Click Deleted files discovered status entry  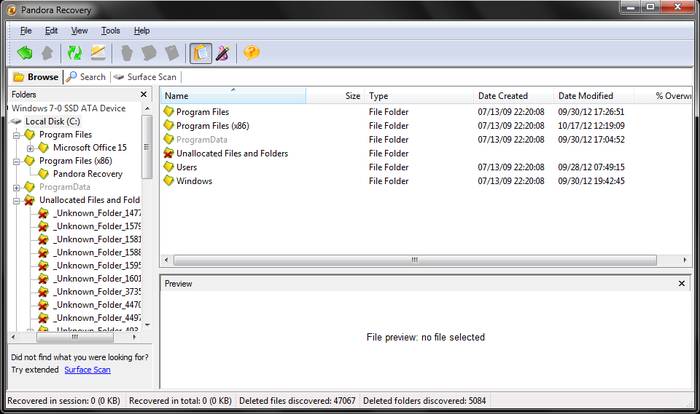pos(297,401)
